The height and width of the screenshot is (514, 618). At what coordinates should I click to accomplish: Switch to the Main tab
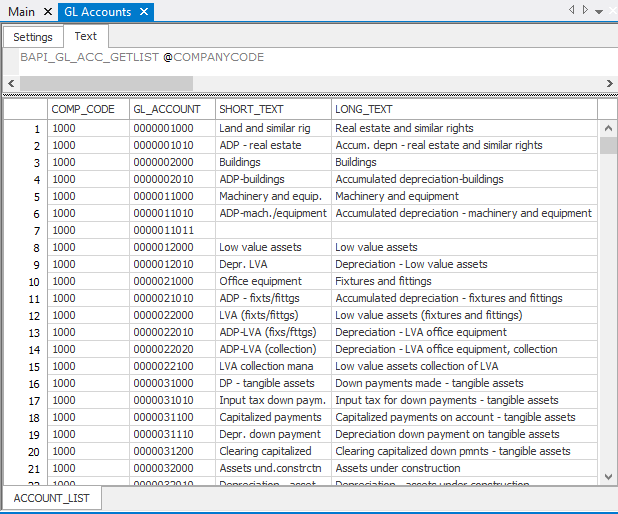coord(22,12)
